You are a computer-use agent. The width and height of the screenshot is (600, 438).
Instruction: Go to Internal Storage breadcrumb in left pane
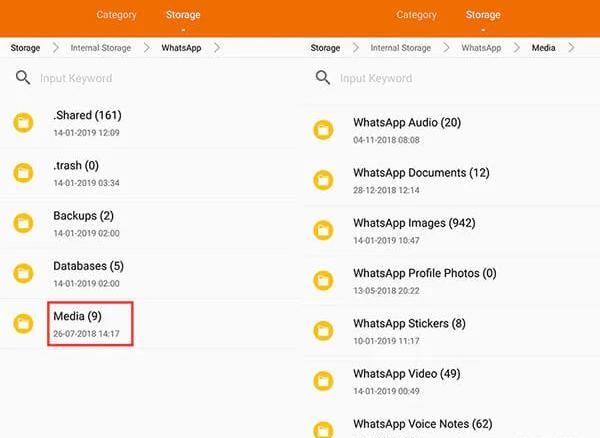[101, 48]
